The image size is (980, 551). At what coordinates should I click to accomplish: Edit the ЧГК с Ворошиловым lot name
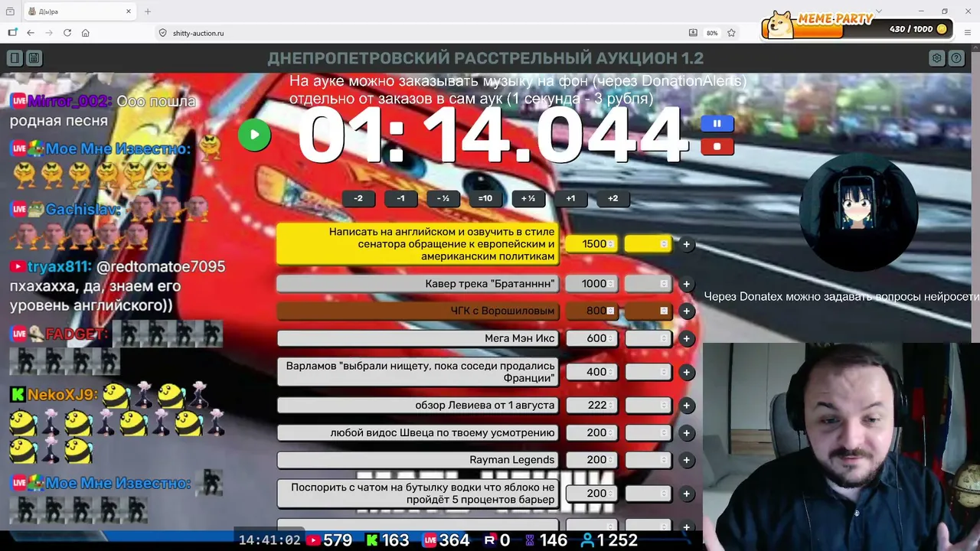pyautogui.click(x=418, y=311)
